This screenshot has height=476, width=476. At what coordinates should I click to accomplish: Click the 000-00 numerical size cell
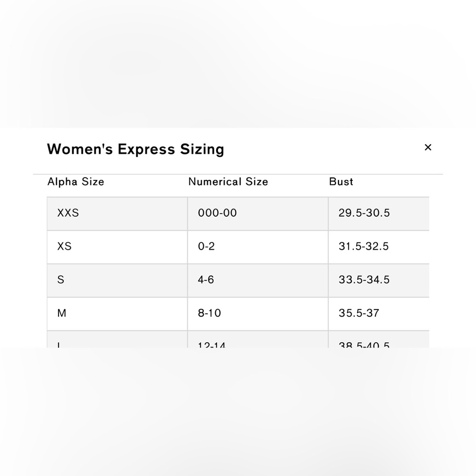258,213
